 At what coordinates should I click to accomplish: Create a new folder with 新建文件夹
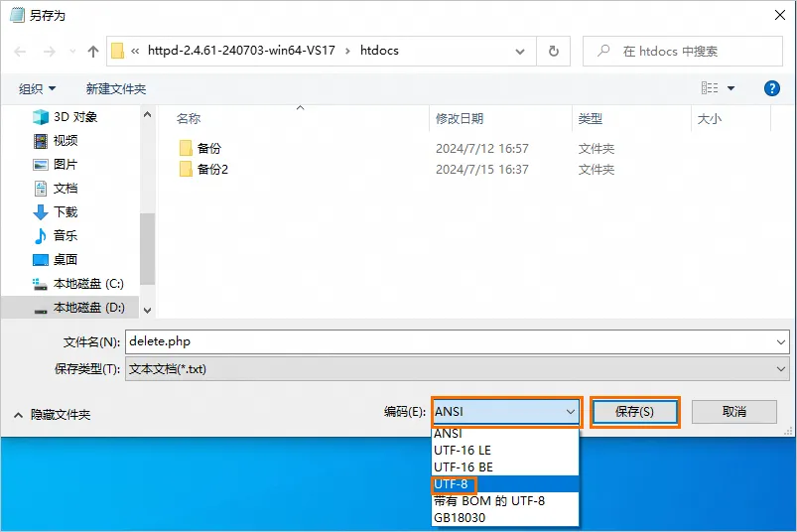[x=116, y=89]
